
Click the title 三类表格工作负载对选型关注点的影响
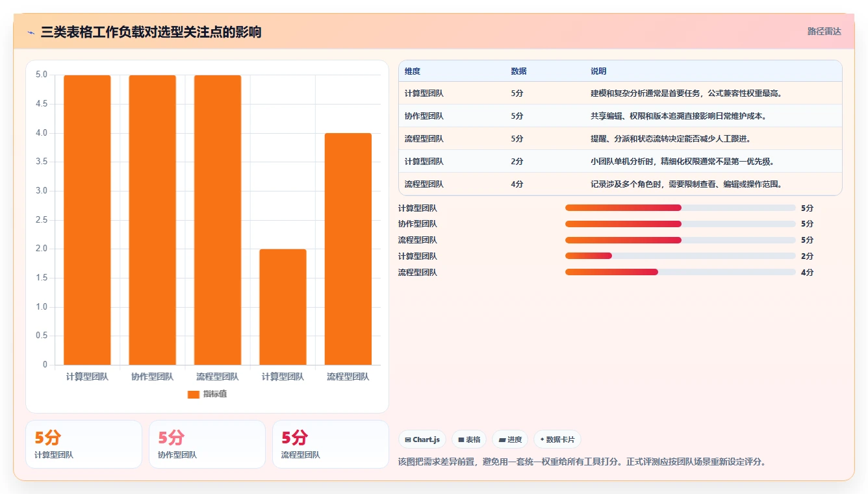[x=151, y=32]
